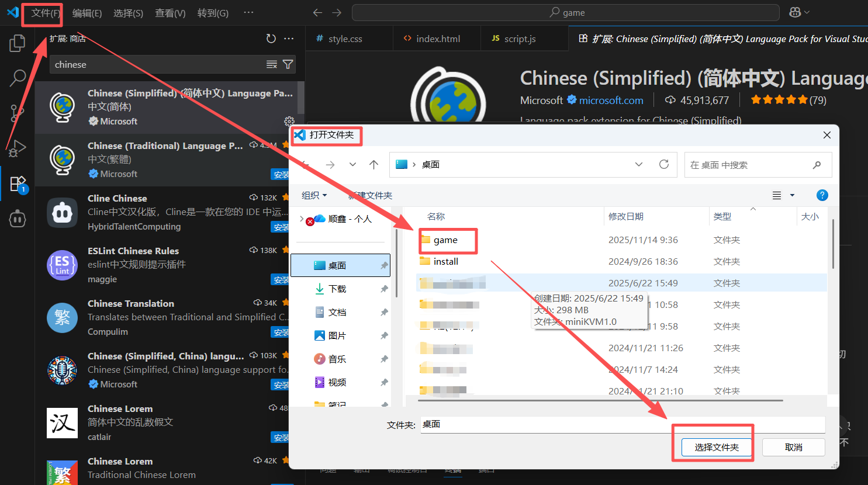The width and height of the screenshot is (868, 485).
Task: Click 取消 button in dialog
Action: click(x=794, y=448)
